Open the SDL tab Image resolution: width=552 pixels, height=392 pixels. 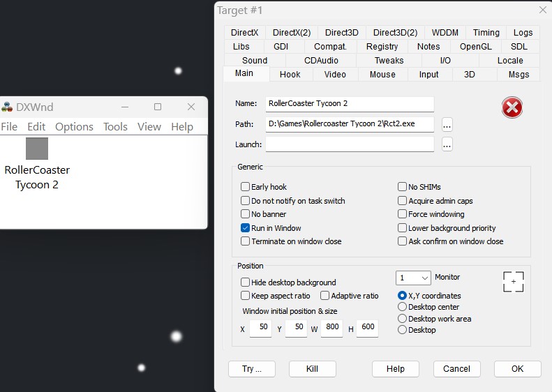click(x=519, y=47)
